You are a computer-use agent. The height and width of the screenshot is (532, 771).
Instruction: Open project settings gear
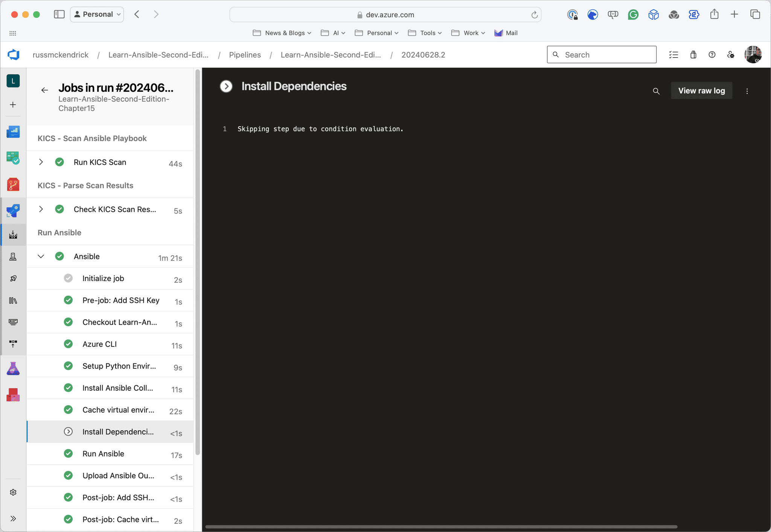point(13,492)
